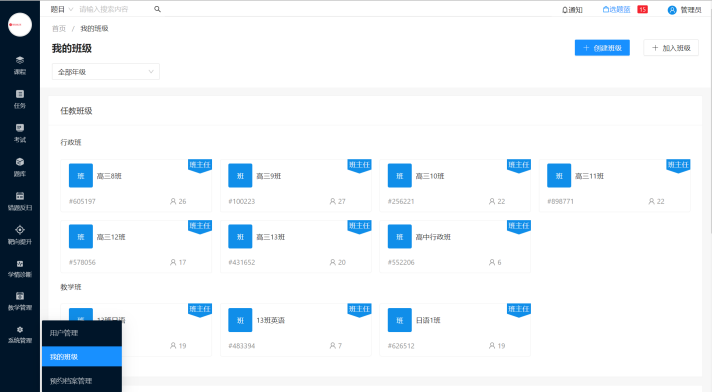Click the blue 班 icon of 高三13班
The width and height of the screenshot is (712, 392).
click(x=240, y=237)
